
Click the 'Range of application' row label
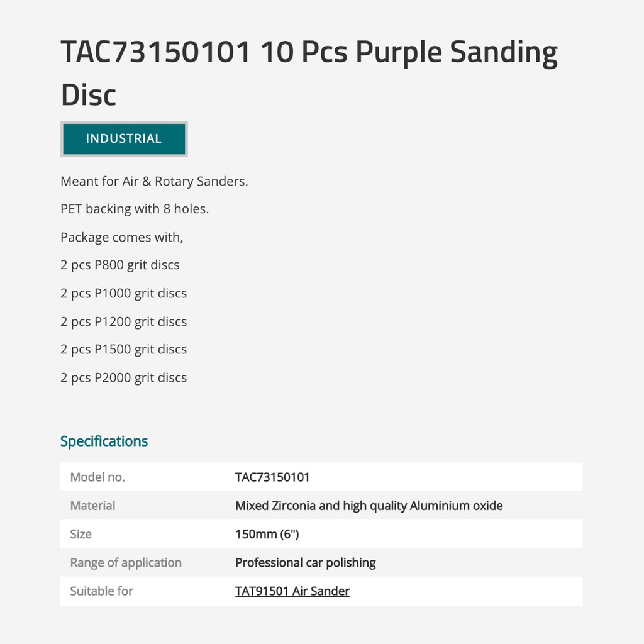[126, 563]
